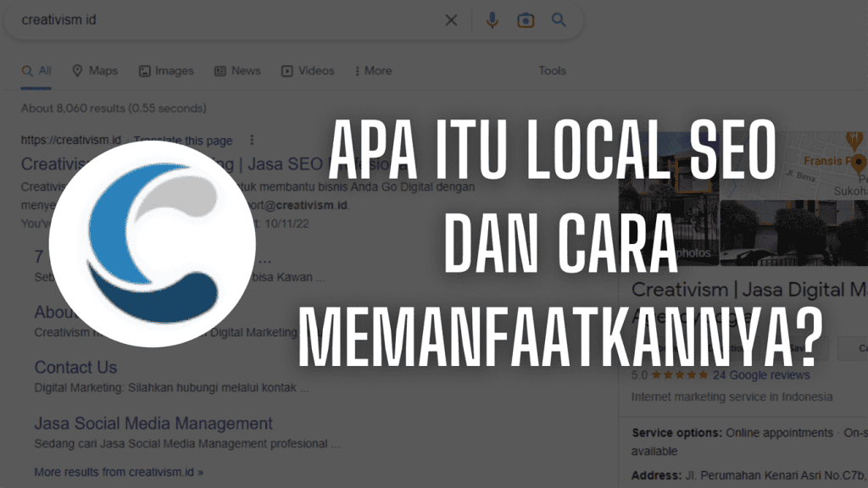Open the More search categories dropdown
The height and width of the screenshot is (488, 868).
coord(373,70)
